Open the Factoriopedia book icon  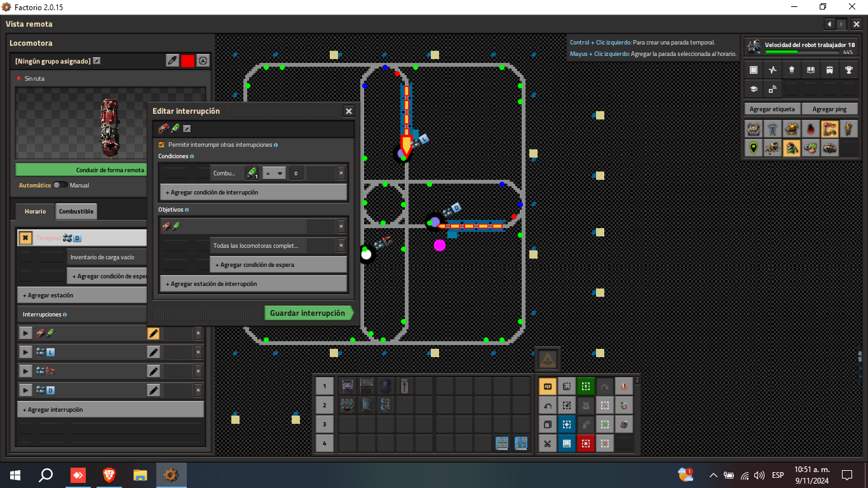coord(811,70)
